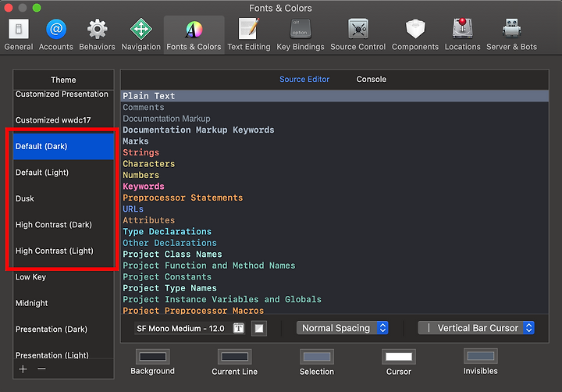Switch to the Console tab
This screenshot has width=562, height=392.
click(372, 80)
